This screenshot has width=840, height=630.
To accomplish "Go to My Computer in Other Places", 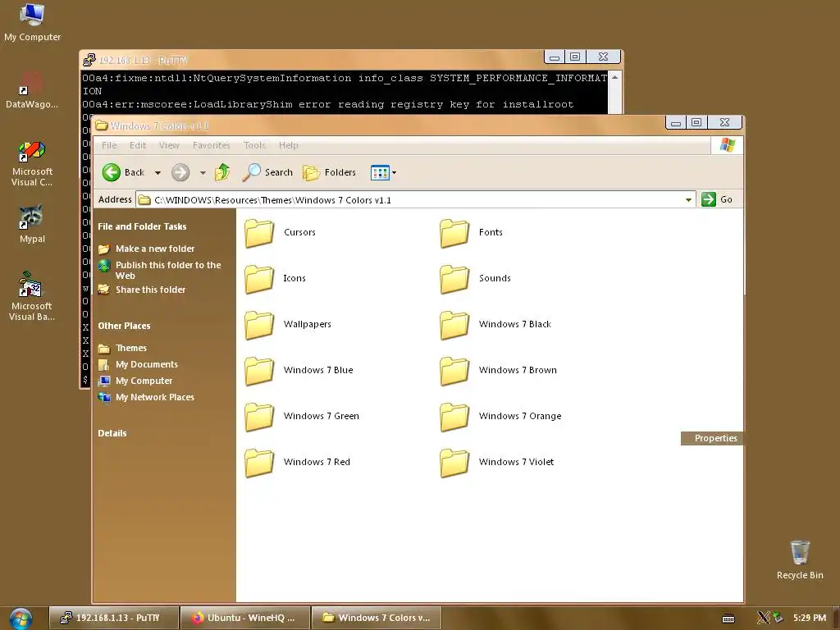I will click(135, 381).
